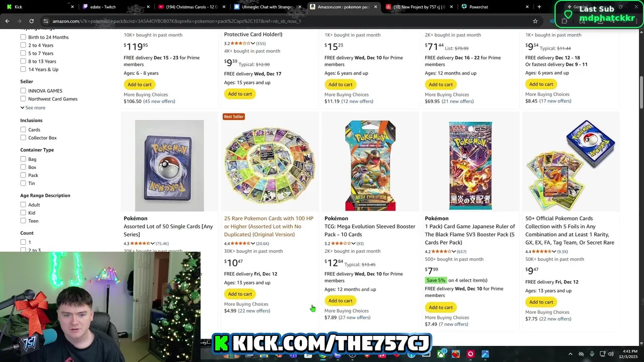The width and height of the screenshot is (644, 362).
Task: Tick the Tin container type checkbox
Action: point(23,184)
